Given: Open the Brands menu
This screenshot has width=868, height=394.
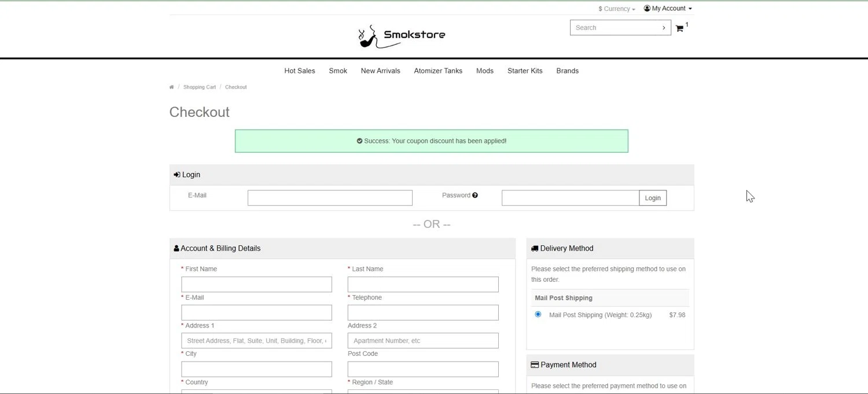Looking at the screenshot, I should tap(568, 71).
